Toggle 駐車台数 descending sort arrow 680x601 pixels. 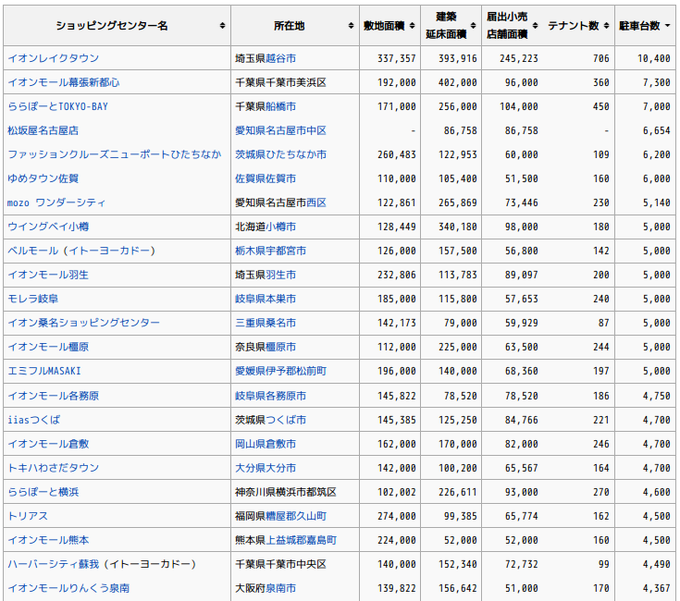coord(667,26)
